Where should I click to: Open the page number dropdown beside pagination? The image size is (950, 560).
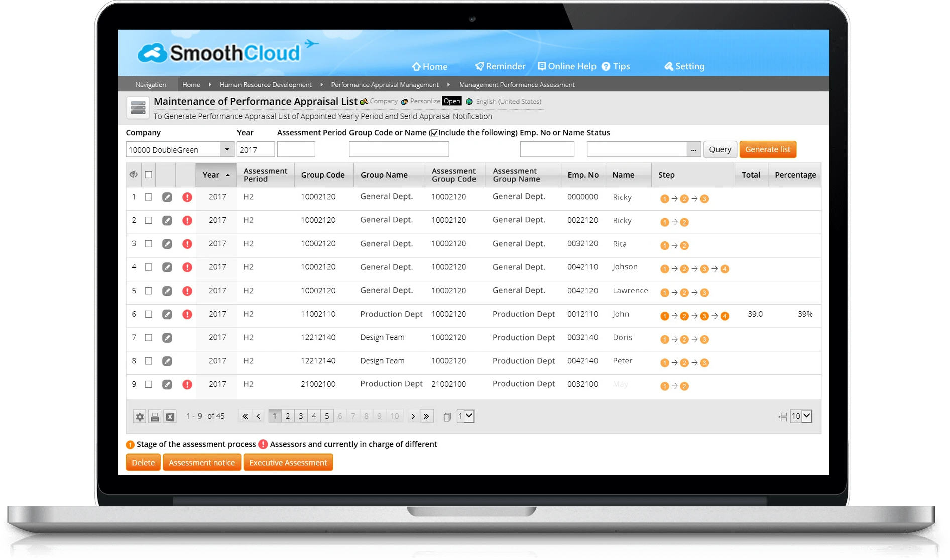tap(465, 416)
